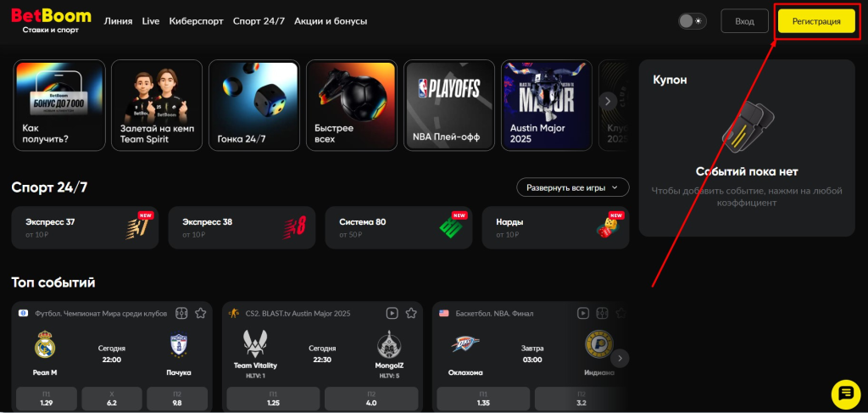Open the Как получить? bonus banner

59,105
